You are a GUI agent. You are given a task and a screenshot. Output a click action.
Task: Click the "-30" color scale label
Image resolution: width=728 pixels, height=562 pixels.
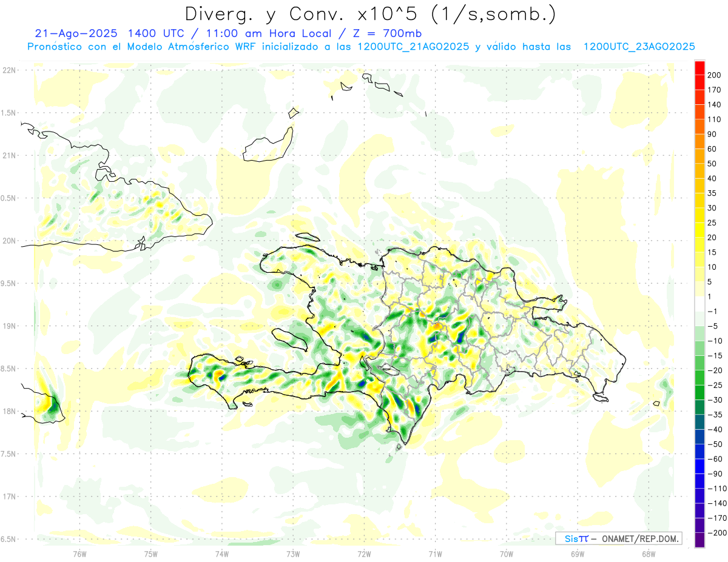716,400
